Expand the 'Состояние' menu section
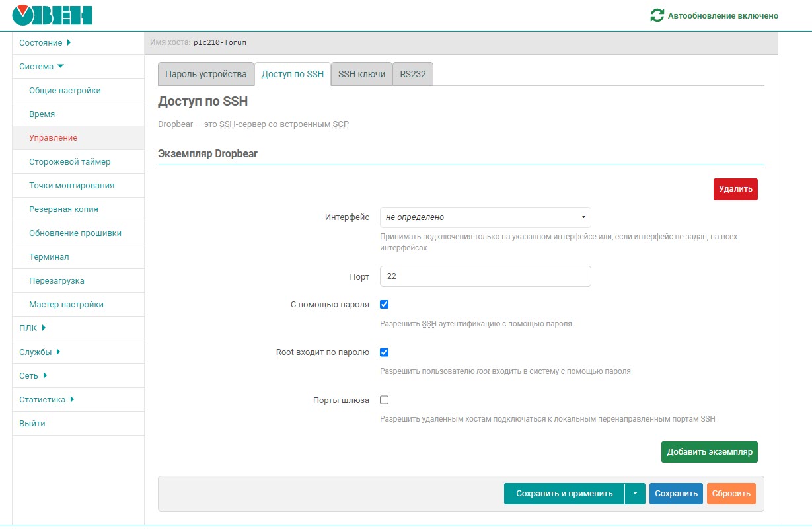This screenshot has height=532, width=812. [x=45, y=43]
